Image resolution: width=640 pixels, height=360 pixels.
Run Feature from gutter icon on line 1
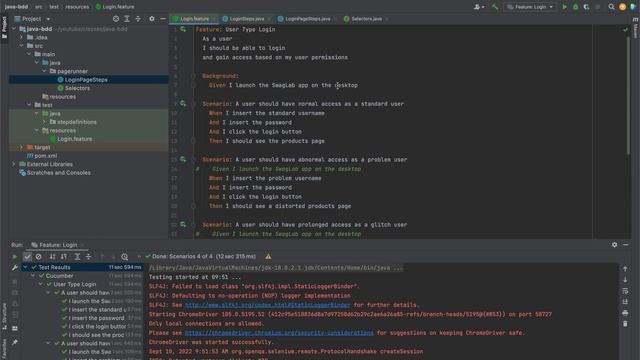[x=183, y=29]
